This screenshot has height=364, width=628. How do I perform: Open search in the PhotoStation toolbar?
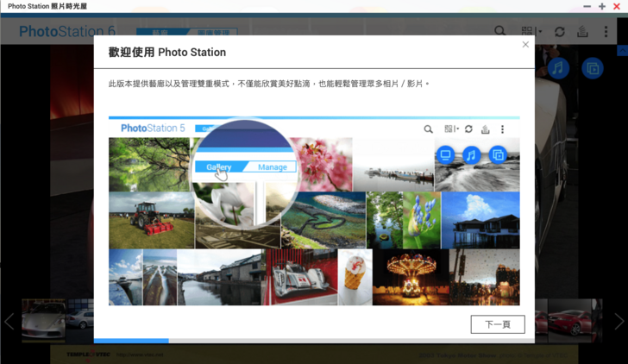tap(500, 32)
